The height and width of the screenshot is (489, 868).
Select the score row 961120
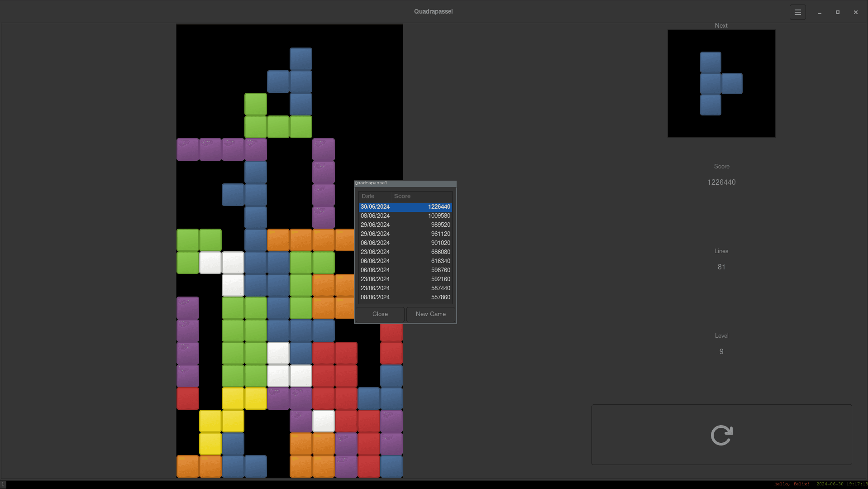click(405, 234)
